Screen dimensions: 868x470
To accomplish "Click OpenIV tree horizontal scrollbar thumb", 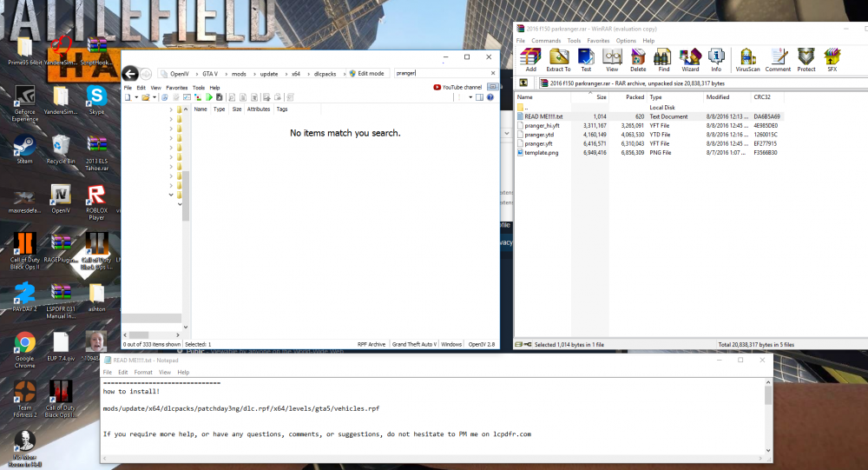I will coord(139,334).
